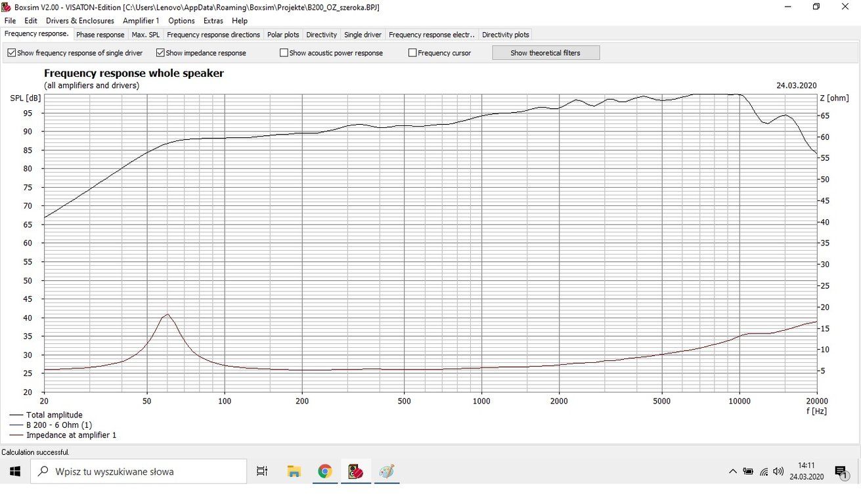Open the Paint app taskbar icon
Screen dimensions: 861x504
[x=387, y=471]
